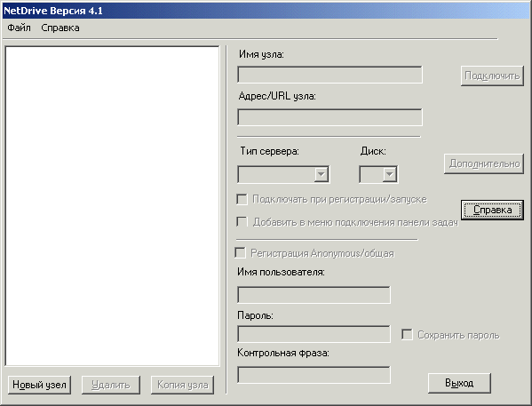Open the Справка menu in menu bar
The height and width of the screenshot is (406, 532).
tap(60, 28)
